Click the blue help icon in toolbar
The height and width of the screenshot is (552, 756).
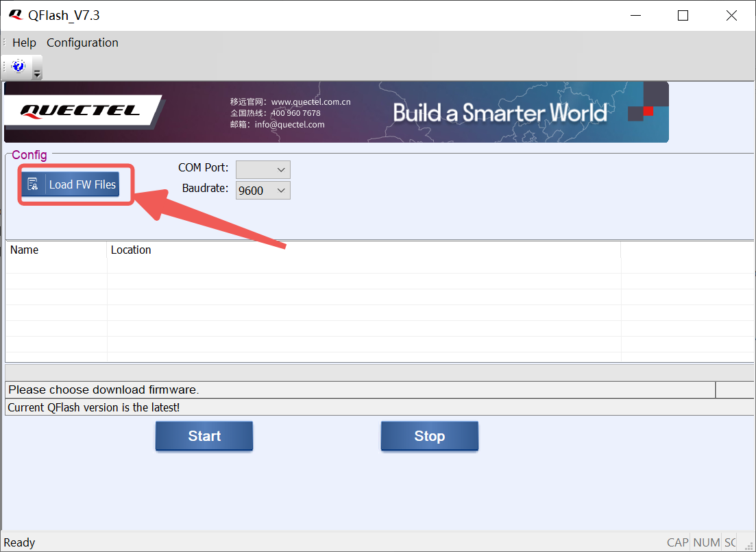click(x=19, y=66)
